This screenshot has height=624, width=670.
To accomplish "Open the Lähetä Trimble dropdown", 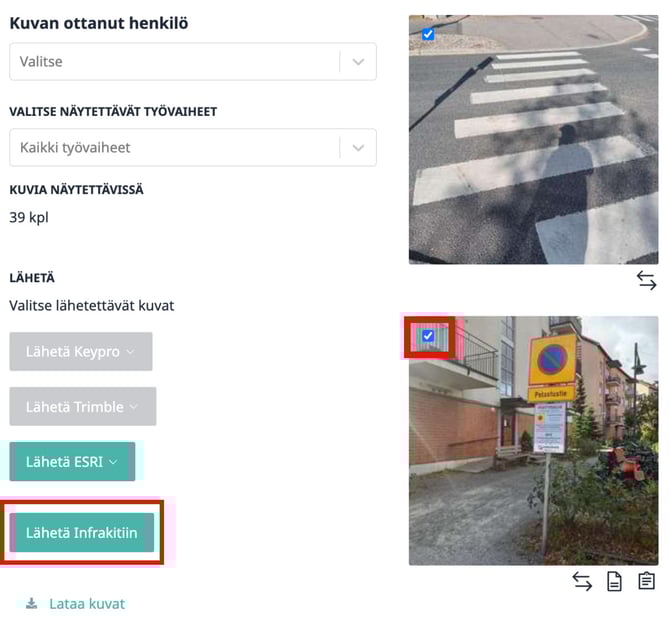I will tap(83, 406).
